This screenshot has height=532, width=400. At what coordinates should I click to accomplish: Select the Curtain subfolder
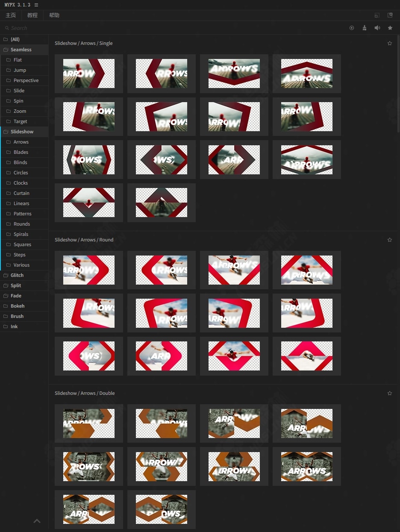[x=24, y=193]
